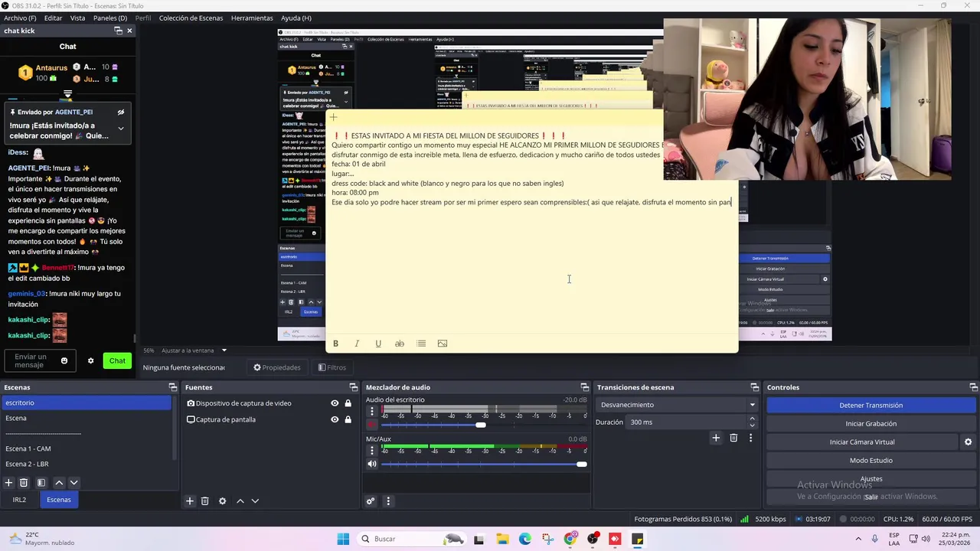The image size is (980, 551).
Task: Mute Mic/Aux audio
Action: (372, 464)
